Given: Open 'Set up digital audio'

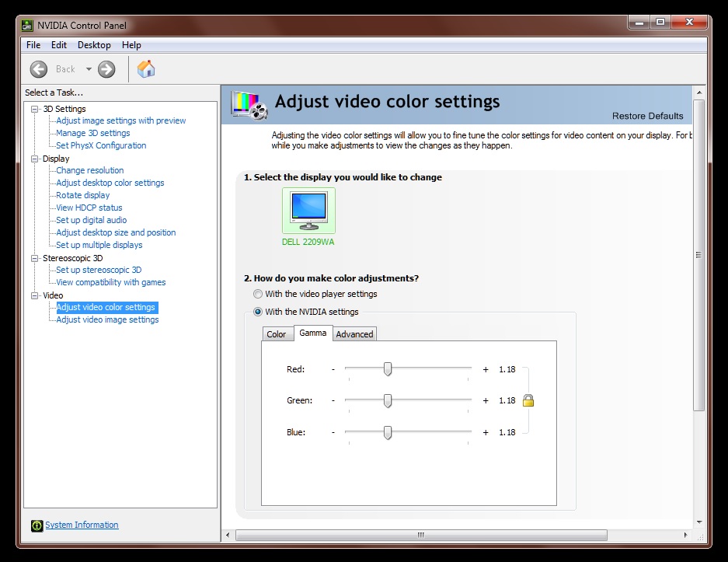Looking at the screenshot, I should [x=91, y=220].
